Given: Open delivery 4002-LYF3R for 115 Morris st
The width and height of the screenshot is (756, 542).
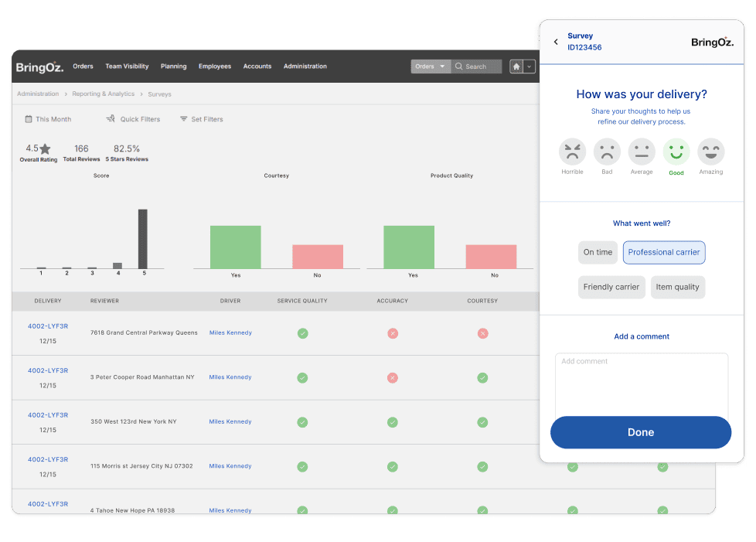Looking at the screenshot, I should pos(48,459).
